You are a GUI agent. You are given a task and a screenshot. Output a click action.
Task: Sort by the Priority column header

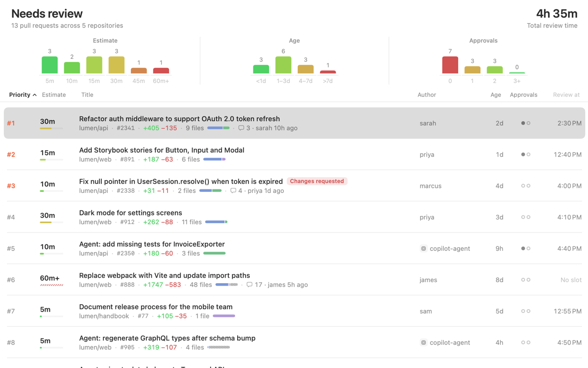23,95
